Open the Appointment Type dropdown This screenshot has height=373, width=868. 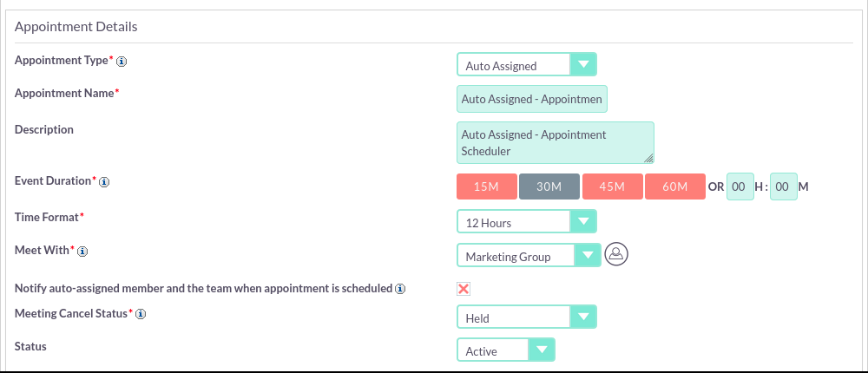click(527, 64)
